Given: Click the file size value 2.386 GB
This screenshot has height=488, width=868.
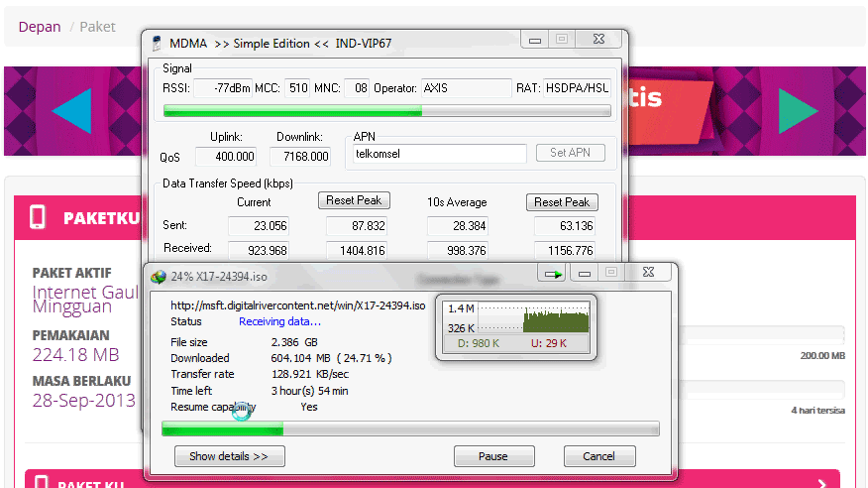Looking at the screenshot, I should tap(294, 342).
